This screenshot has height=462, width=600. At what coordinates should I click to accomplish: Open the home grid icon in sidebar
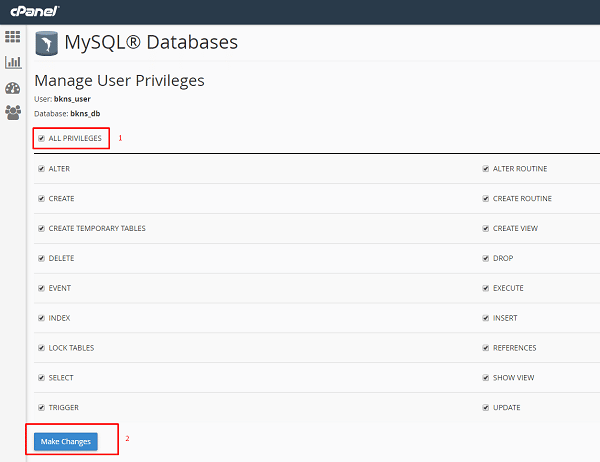(13, 37)
